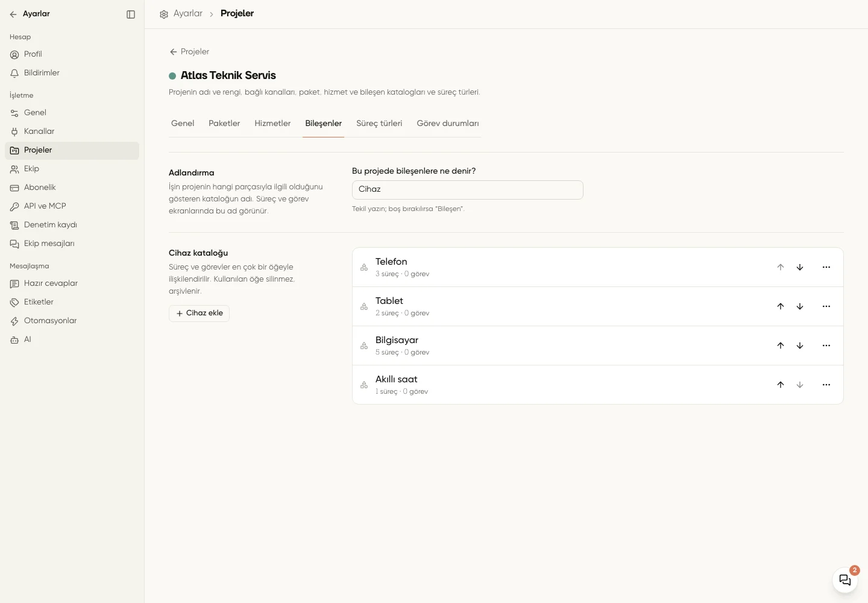868x603 pixels.
Task: Click the Tablet row component icon
Action: click(364, 306)
